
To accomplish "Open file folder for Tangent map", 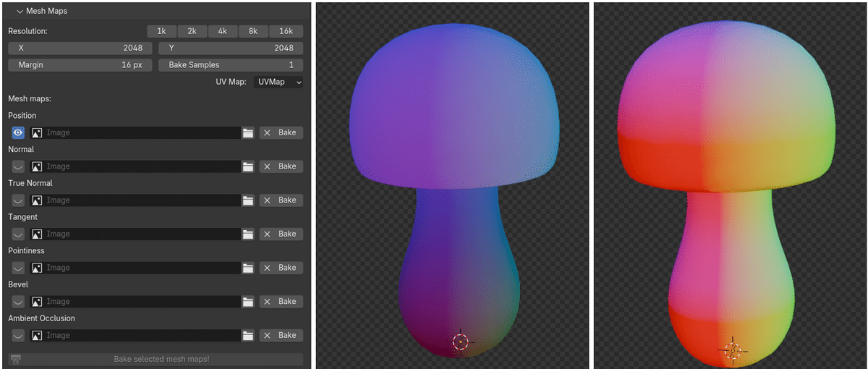I will (248, 234).
